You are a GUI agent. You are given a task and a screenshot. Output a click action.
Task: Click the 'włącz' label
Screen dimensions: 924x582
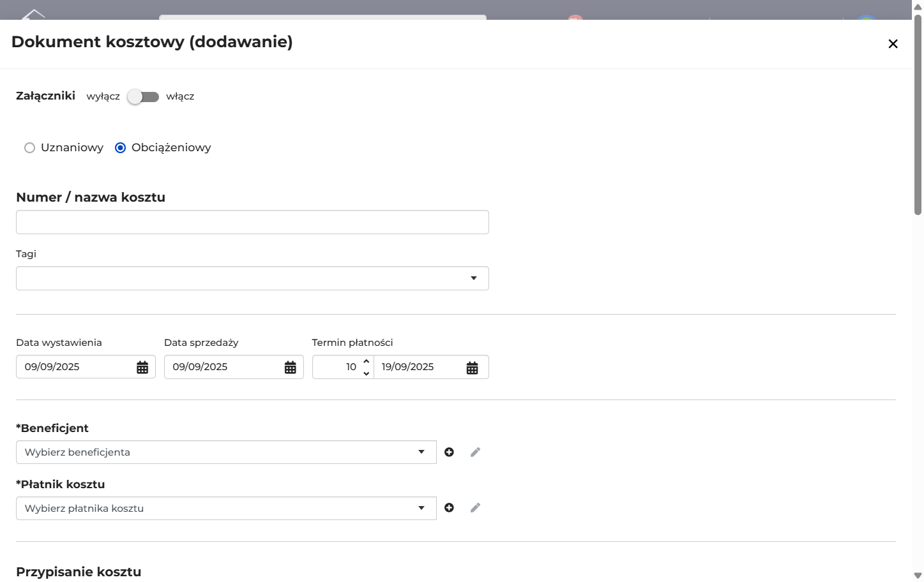pos(180,96)
